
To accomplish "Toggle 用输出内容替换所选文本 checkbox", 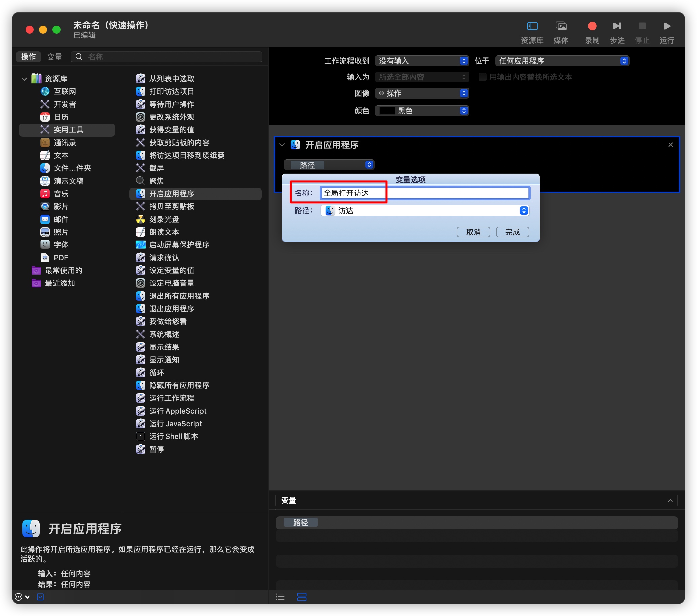I will click(482, 77).
